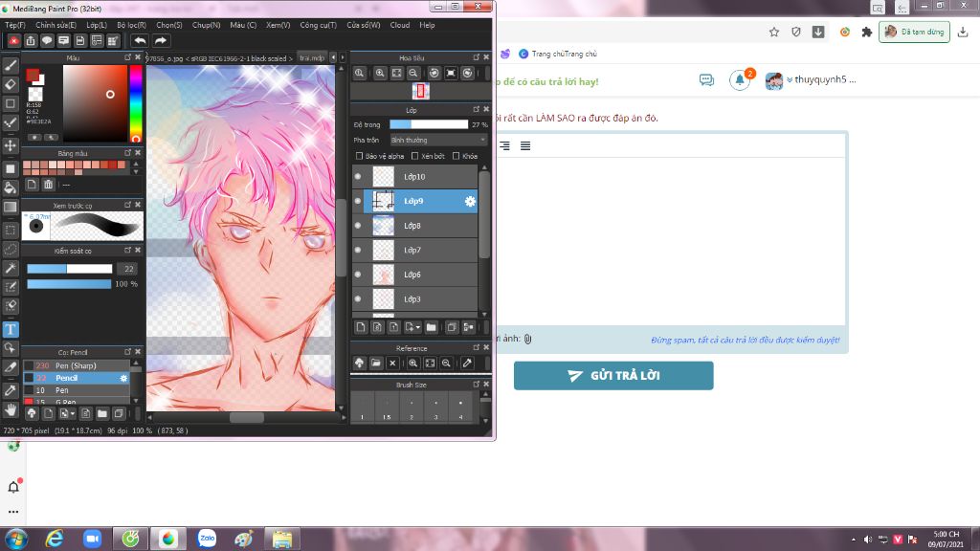Adjust brush size slider showing 22
980x551 pixels.
point(69,269)
